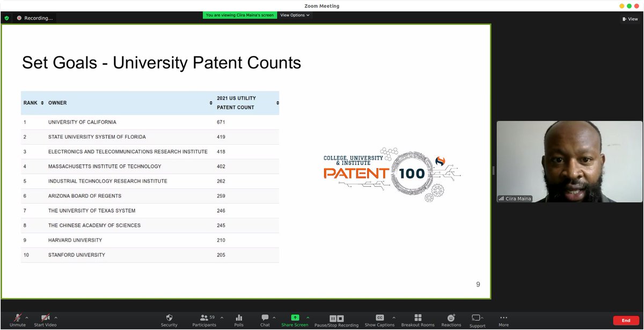
Task: Open Breakout Rooms
Action: 418,320
